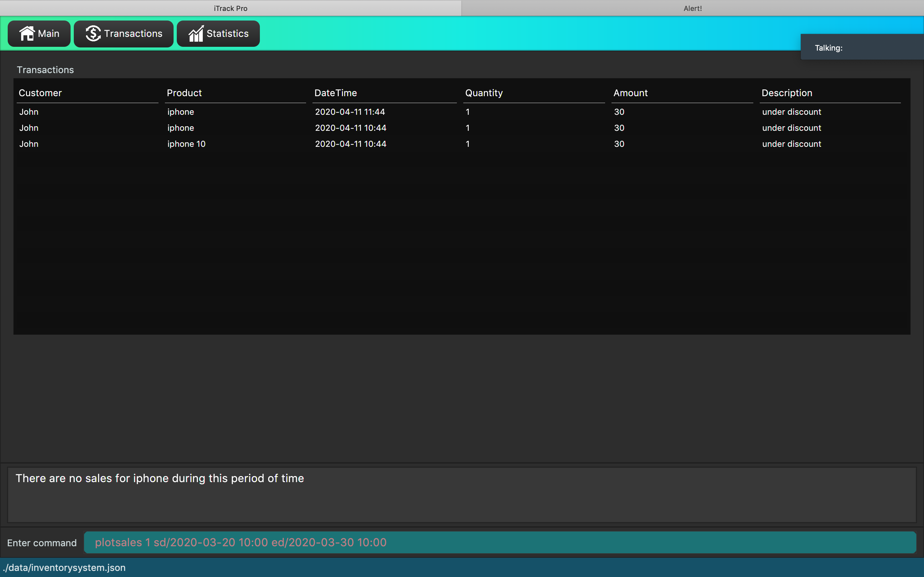The height and width of the screenshot is (577, 924).
Task: Sort by the Product column header
Action: [184, 93]
